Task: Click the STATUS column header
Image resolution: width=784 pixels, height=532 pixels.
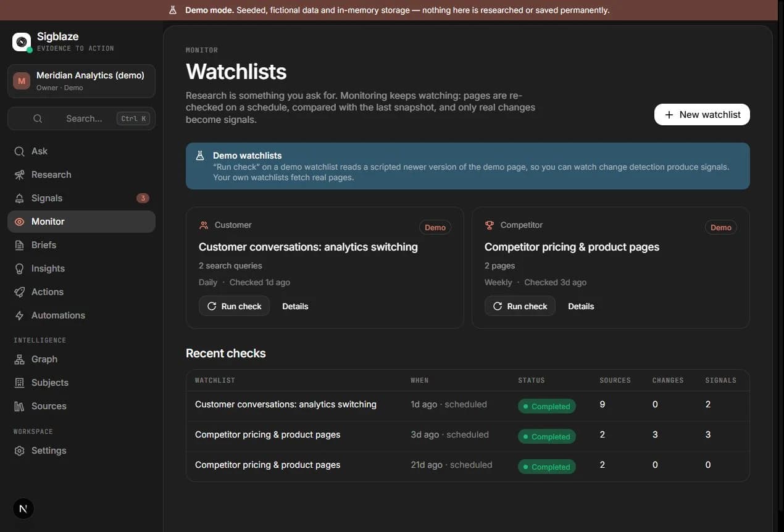Action: point(531,380)
